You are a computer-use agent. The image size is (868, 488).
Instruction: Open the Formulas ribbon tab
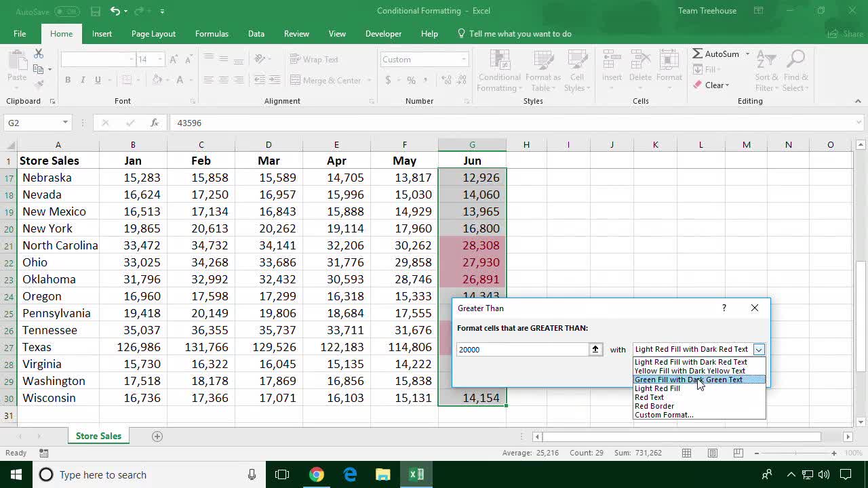212,34
